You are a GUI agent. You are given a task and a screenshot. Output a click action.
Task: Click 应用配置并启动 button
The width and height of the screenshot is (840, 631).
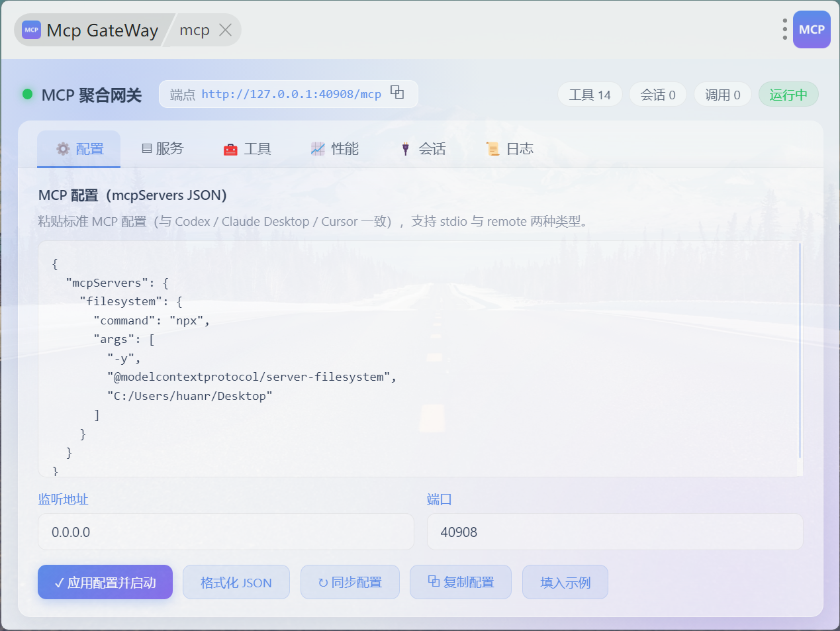tap(105, 582)
